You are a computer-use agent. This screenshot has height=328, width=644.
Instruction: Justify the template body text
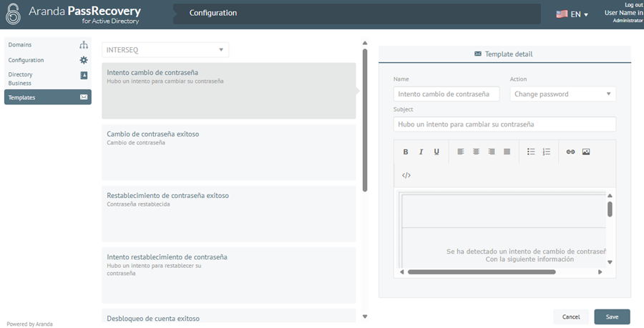point(507,152)
